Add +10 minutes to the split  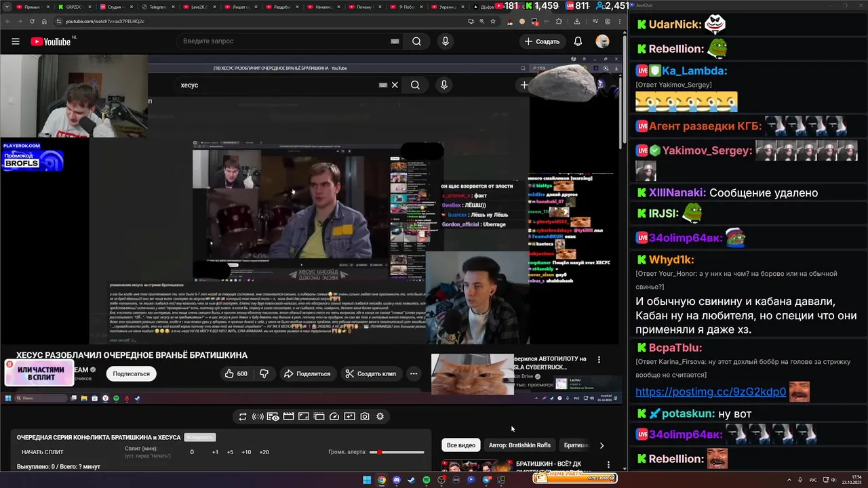[x=246, y=452]
